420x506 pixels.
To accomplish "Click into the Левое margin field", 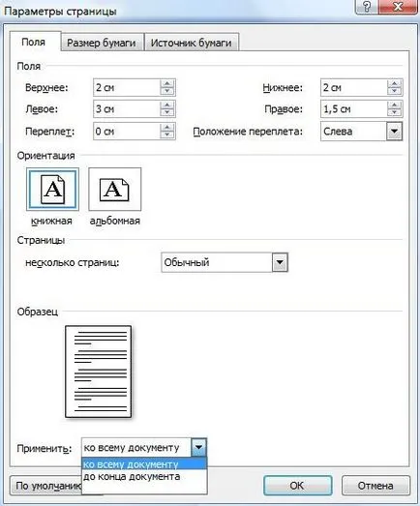I will [x=127, y=109].
